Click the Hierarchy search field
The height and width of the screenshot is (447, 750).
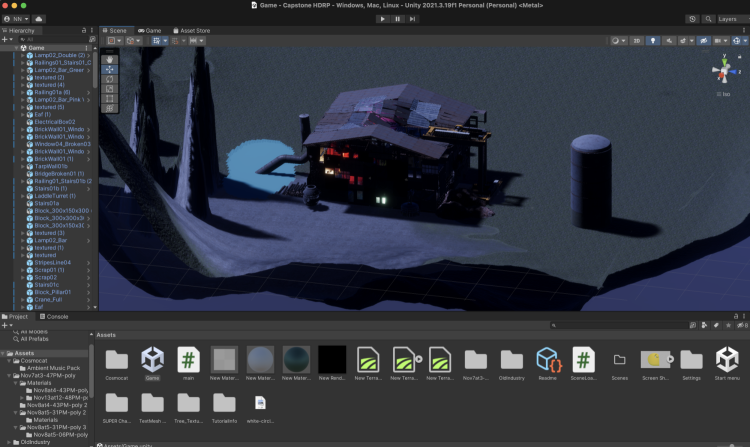click(x=54, y=39)
